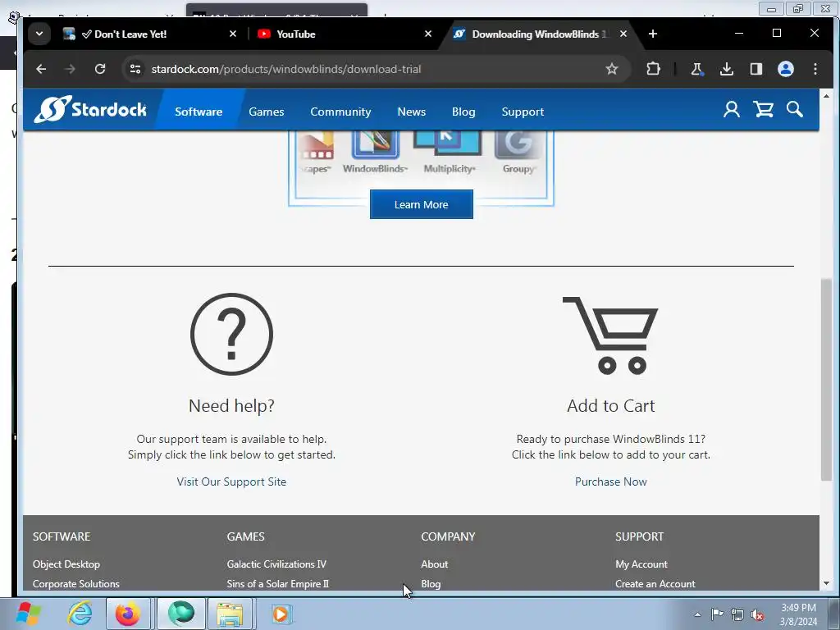Open site information icon in address bar
The width and height of the screenshot is (840, 630).
(x=135, y=69)
